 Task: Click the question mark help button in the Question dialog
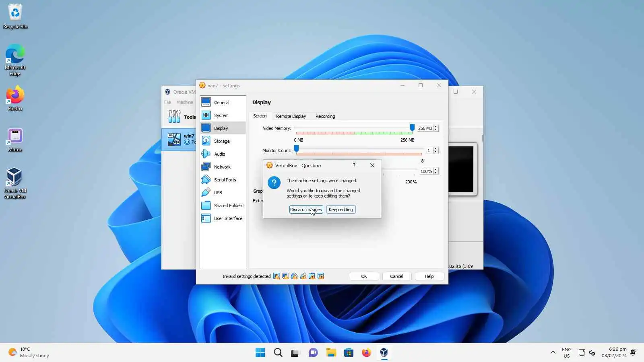click(x=354, y=165)
